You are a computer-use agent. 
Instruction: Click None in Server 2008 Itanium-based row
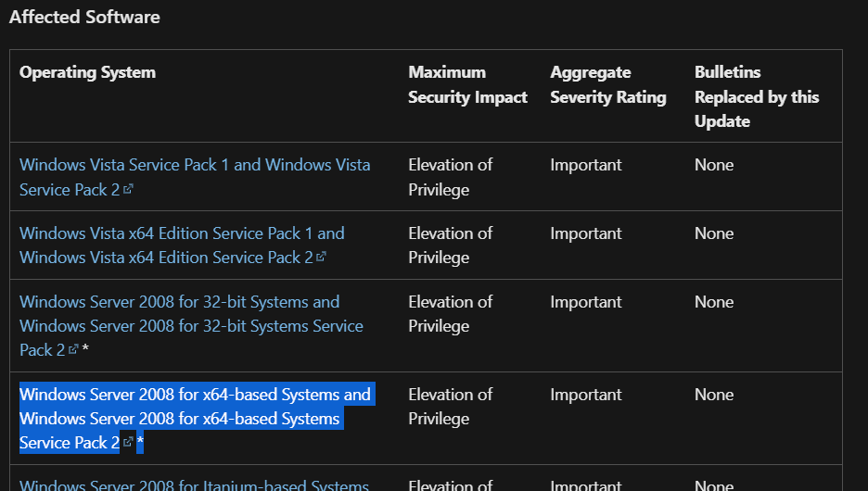[714, 485]
